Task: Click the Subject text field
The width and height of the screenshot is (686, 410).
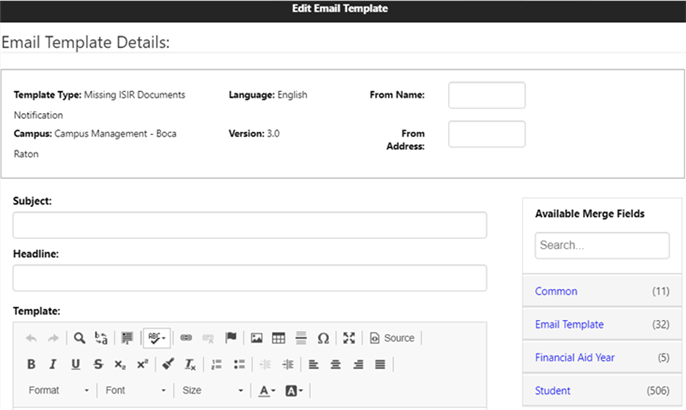Action: (x=250, y=225)
